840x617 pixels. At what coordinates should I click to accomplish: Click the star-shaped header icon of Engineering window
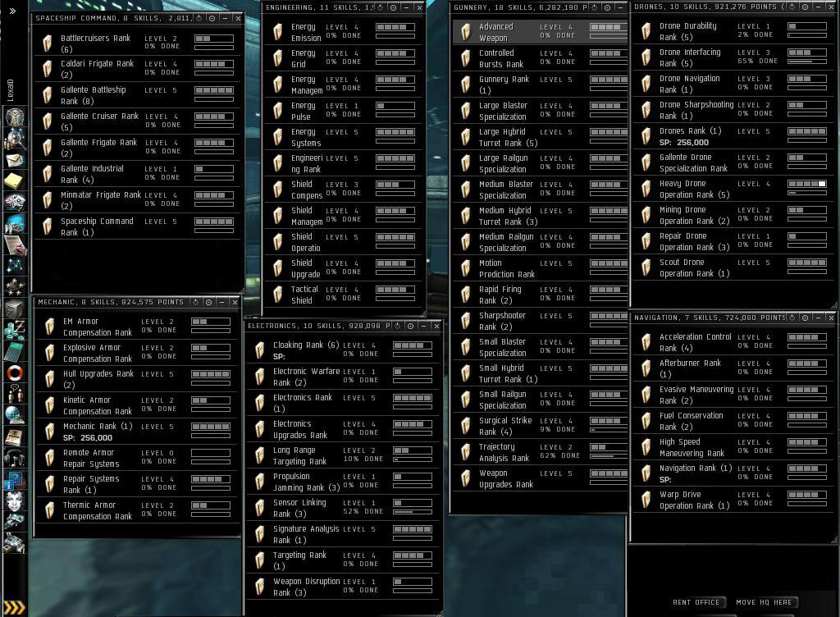click(381, 7)
